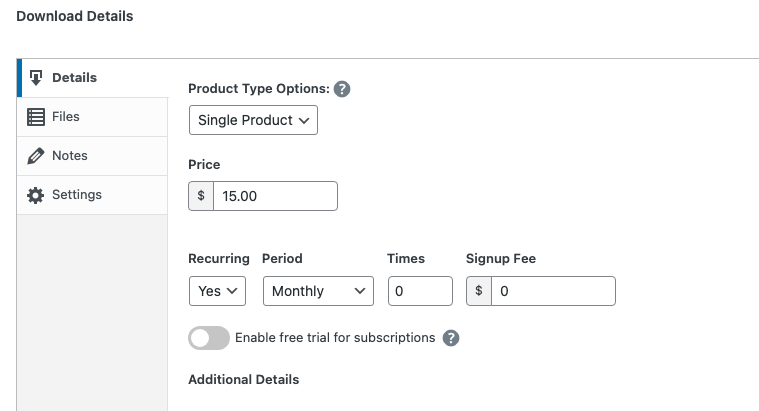Click the Details download arrow icon
This screenshot has width=759, height=411.
[36, 78]
